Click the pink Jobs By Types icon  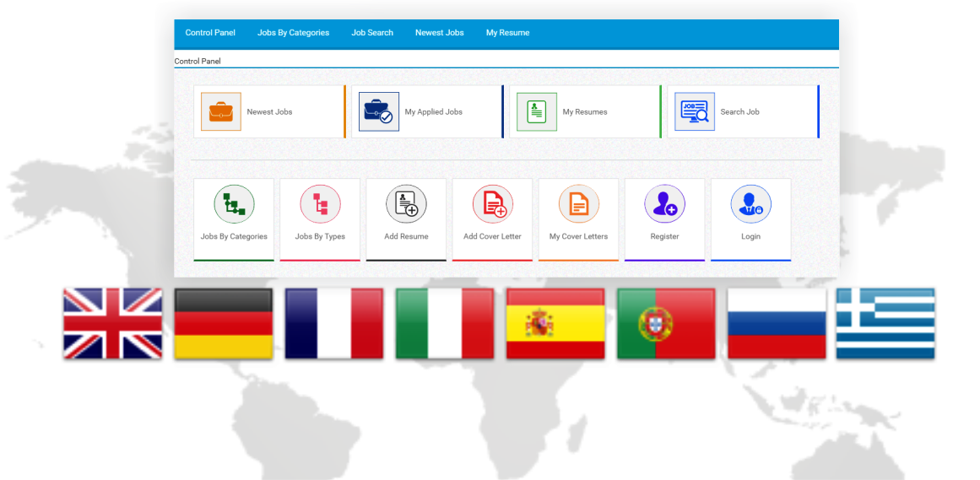pyautogui.click(x=320, y=204)
